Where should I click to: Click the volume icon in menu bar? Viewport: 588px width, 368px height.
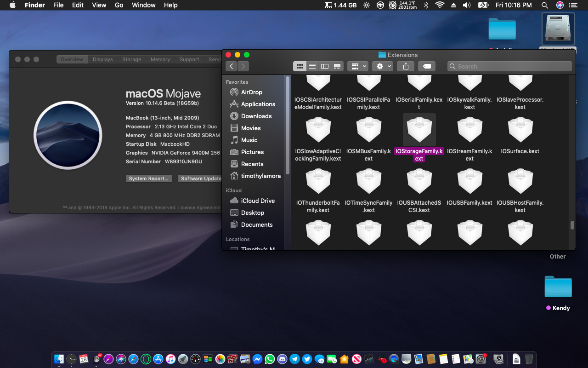(467, 5)
